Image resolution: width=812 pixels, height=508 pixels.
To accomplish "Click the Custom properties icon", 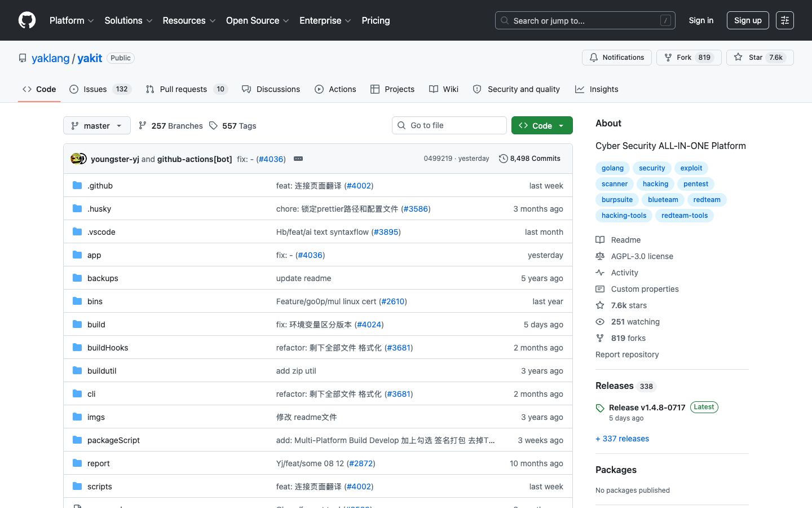I will (600, 289).
